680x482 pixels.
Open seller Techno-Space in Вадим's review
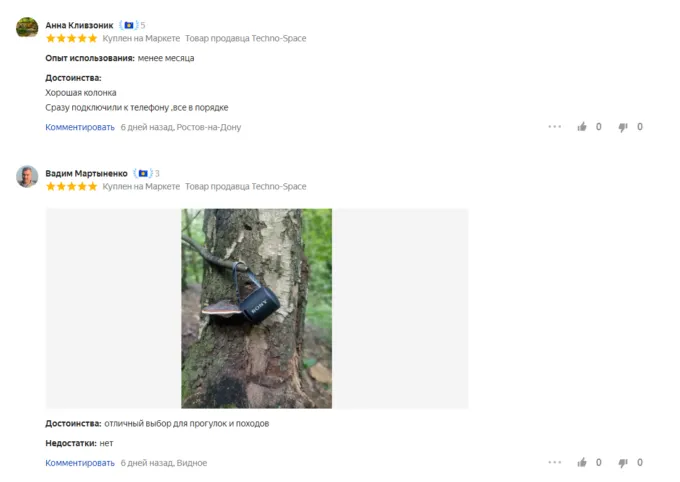(x=245, y=187)
